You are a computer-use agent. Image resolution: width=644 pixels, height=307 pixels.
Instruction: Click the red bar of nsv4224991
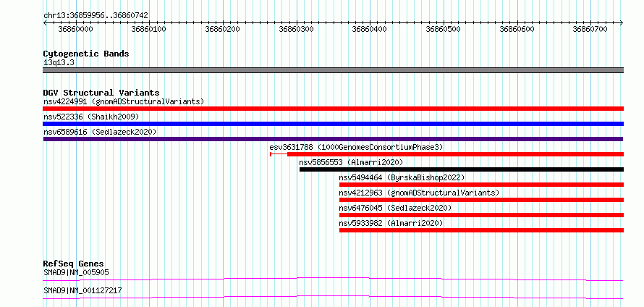click(x=333, y=109)
